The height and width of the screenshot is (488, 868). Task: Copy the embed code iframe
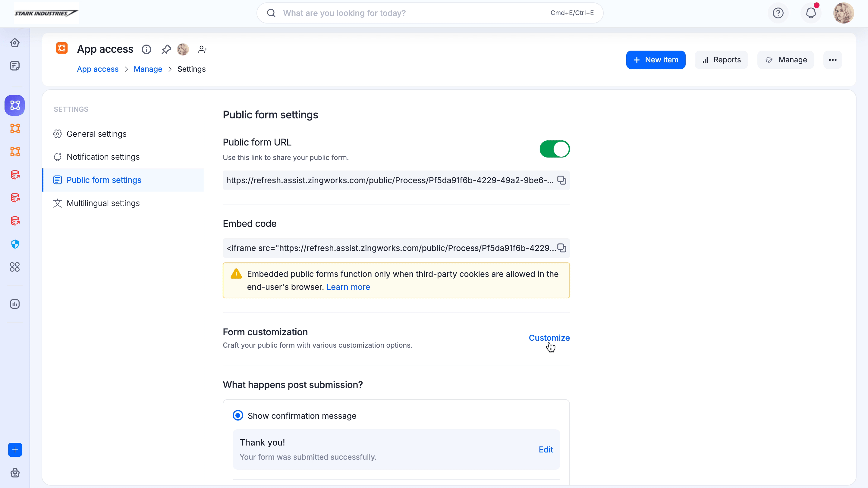coord(561,248)
